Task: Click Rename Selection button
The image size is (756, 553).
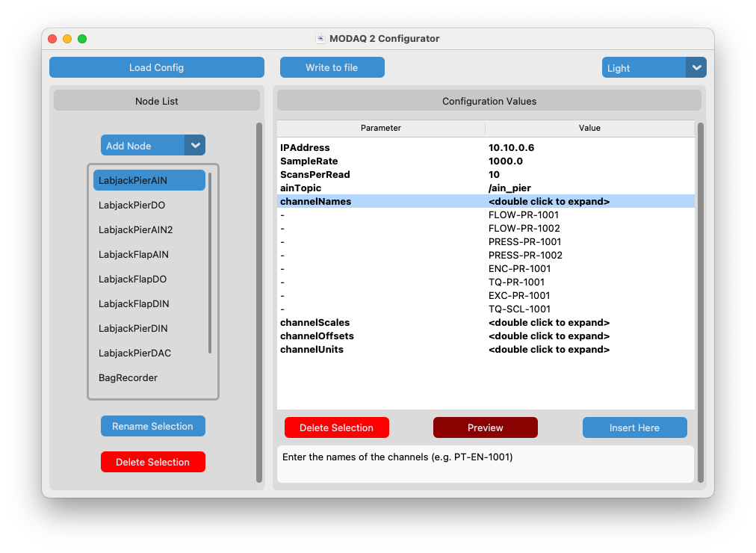Action: click(153, 426)
